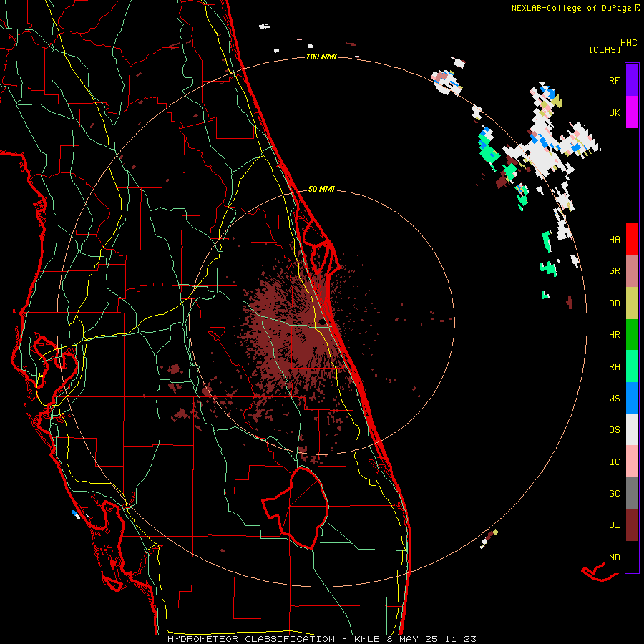Click the 'RA' legend label
This screenshot has height=644, width=644.
(614, 367)
